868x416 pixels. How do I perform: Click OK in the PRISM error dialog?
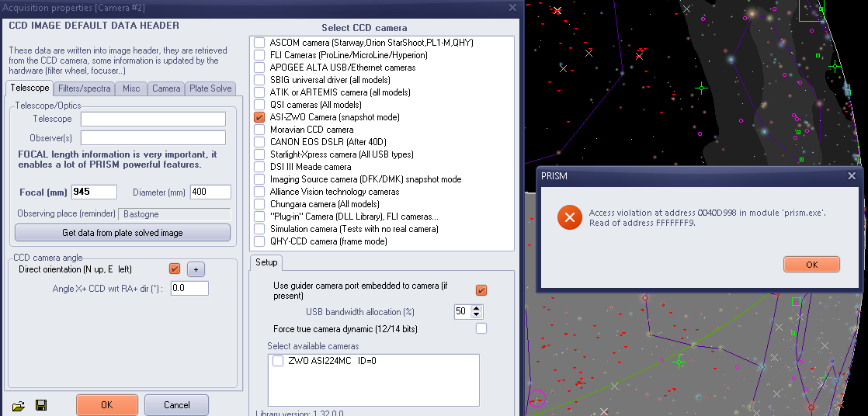pos(811,265)
